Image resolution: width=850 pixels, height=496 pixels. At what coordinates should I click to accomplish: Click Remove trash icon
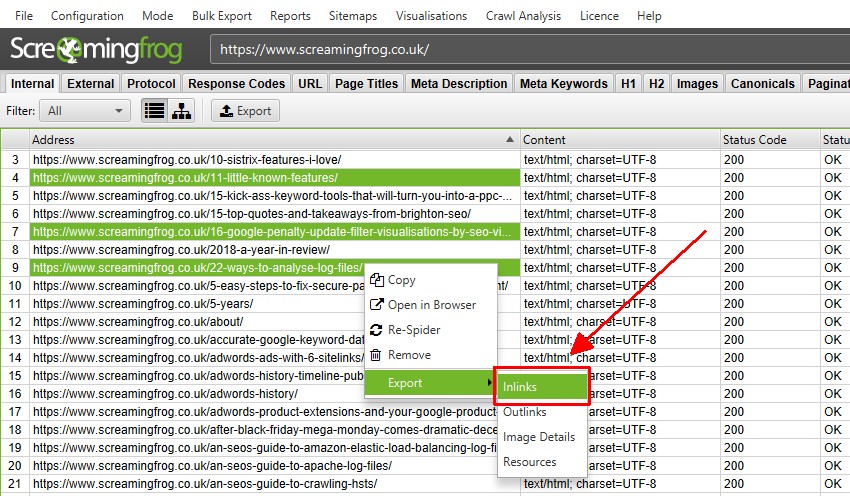(x=376, y=355)
